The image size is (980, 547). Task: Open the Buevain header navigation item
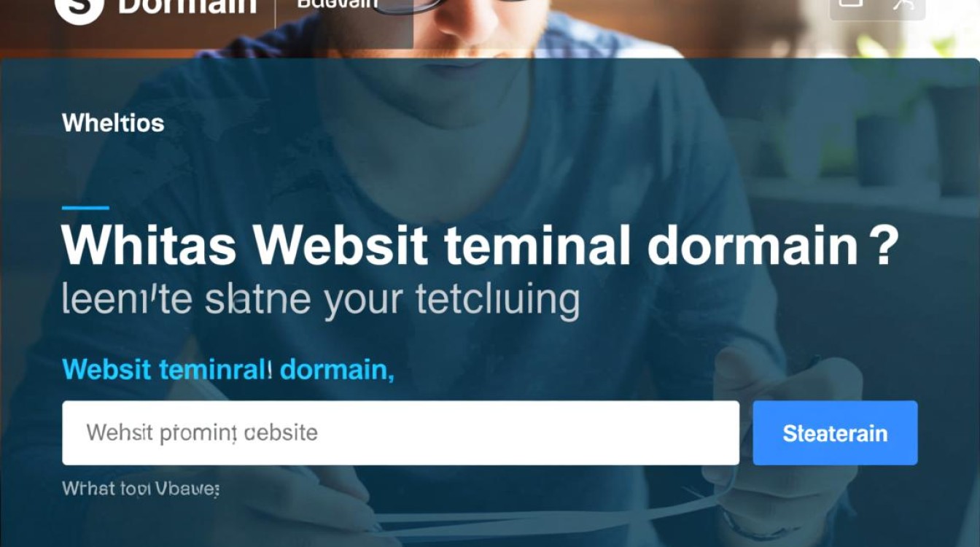338,4
